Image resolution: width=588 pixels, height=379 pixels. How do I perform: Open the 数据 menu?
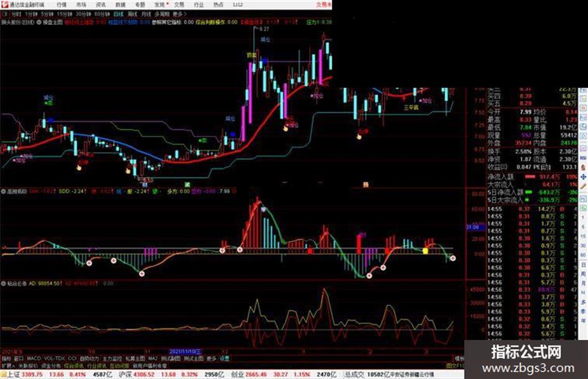pyautogui.click(x=120, y=5)
